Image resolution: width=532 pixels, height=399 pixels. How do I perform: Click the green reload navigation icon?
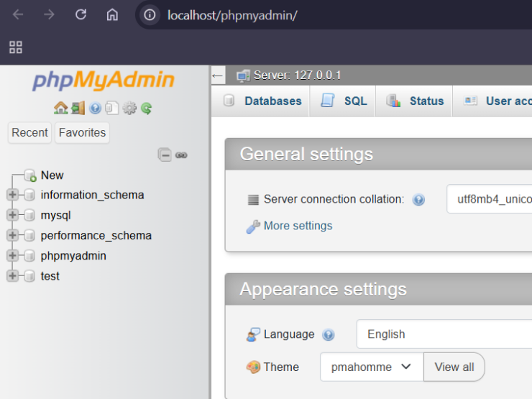(x=147, y=109)
